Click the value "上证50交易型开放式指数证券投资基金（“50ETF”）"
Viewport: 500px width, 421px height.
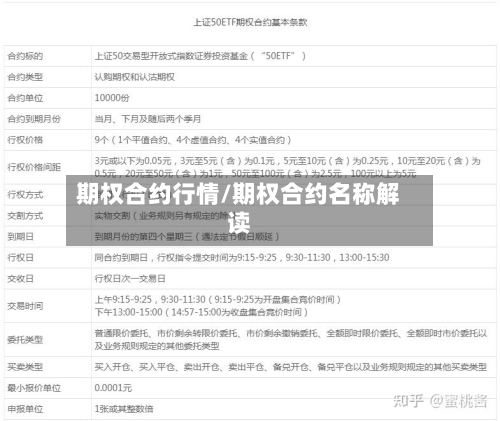pyautogui.click(x=200, y=56)
